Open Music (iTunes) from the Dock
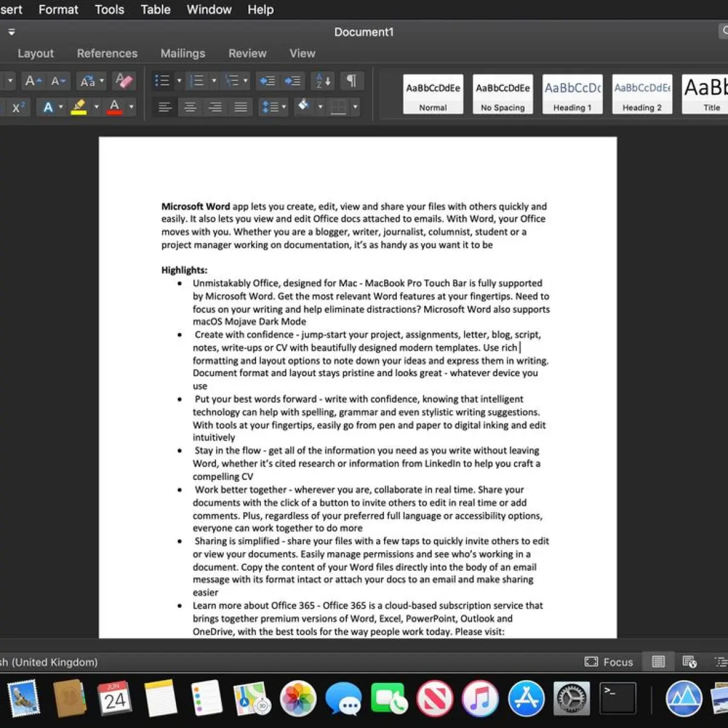 tap(480, 699)
